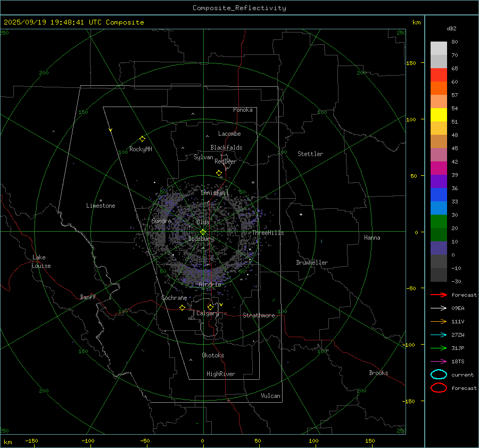The height and width of the screenshot is (448, 479).
Task: Click the cyan current ellipse legend icon
Action: pos(439,374)
